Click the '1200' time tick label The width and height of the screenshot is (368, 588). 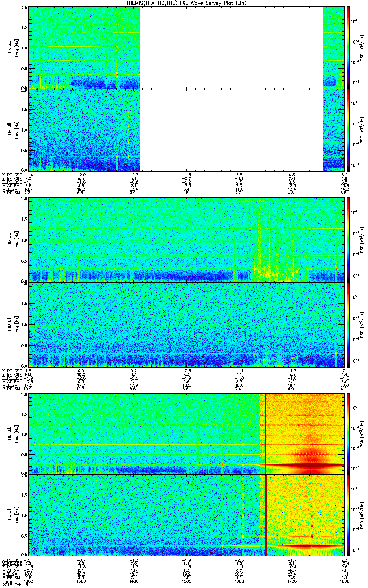29,580
